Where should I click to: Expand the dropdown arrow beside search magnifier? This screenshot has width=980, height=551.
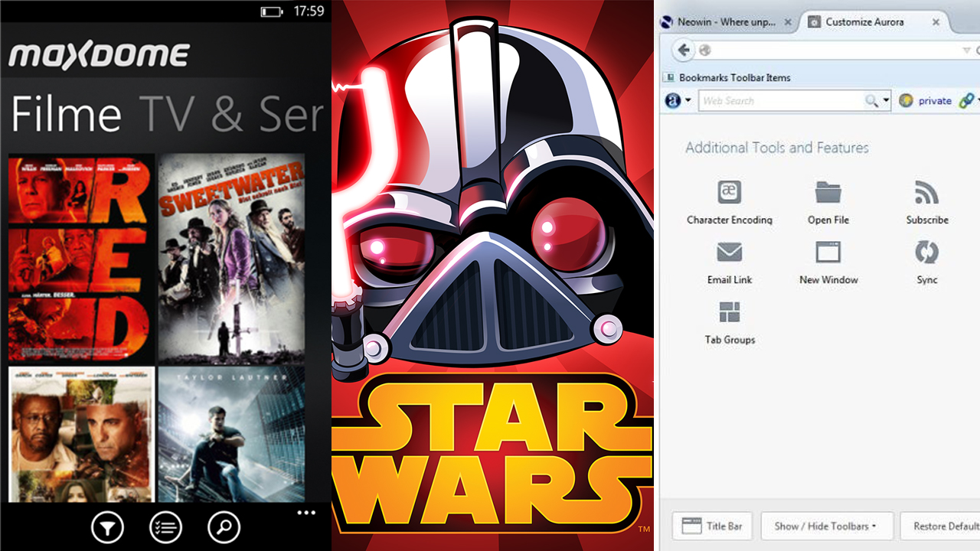[x=886, y=100]
